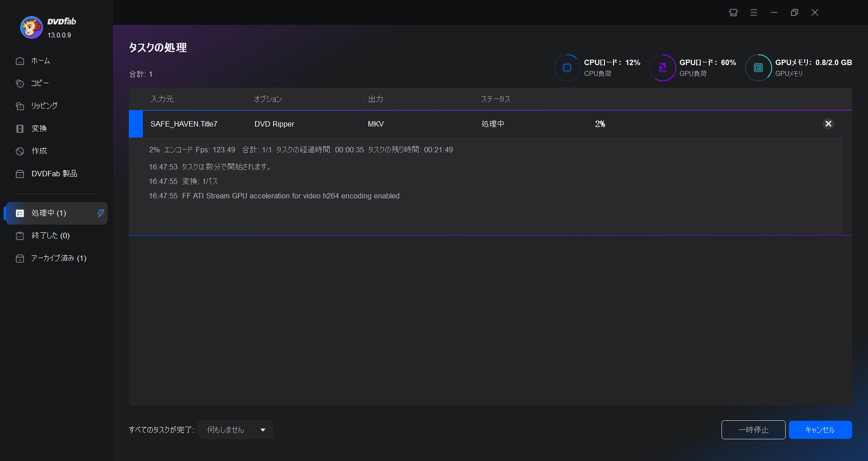Open the skin/theme shirt icon

point(733,13)
